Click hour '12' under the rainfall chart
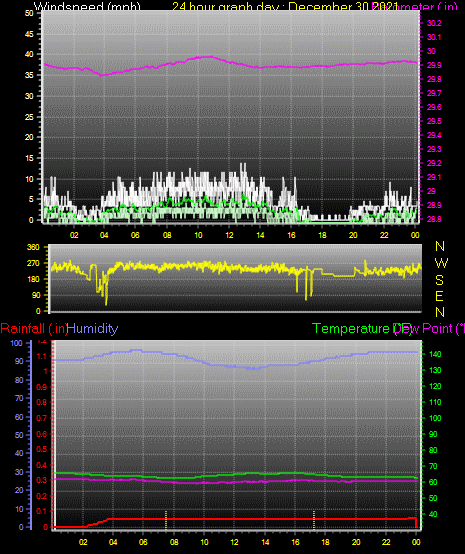 click(x=235, y=542)
